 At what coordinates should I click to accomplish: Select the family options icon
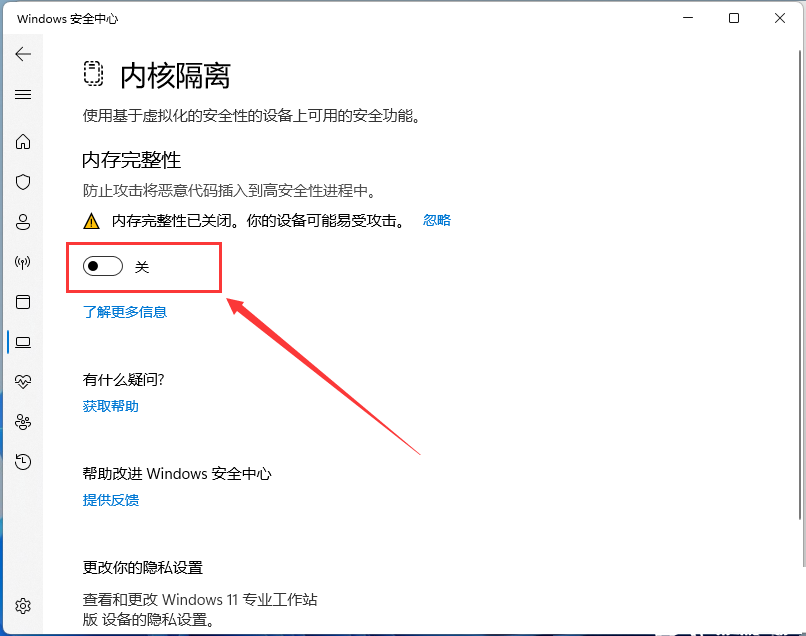pos(23,421)
